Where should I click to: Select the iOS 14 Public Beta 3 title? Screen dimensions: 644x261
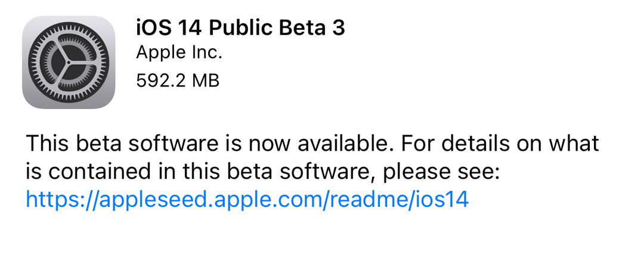coord(240,28)
